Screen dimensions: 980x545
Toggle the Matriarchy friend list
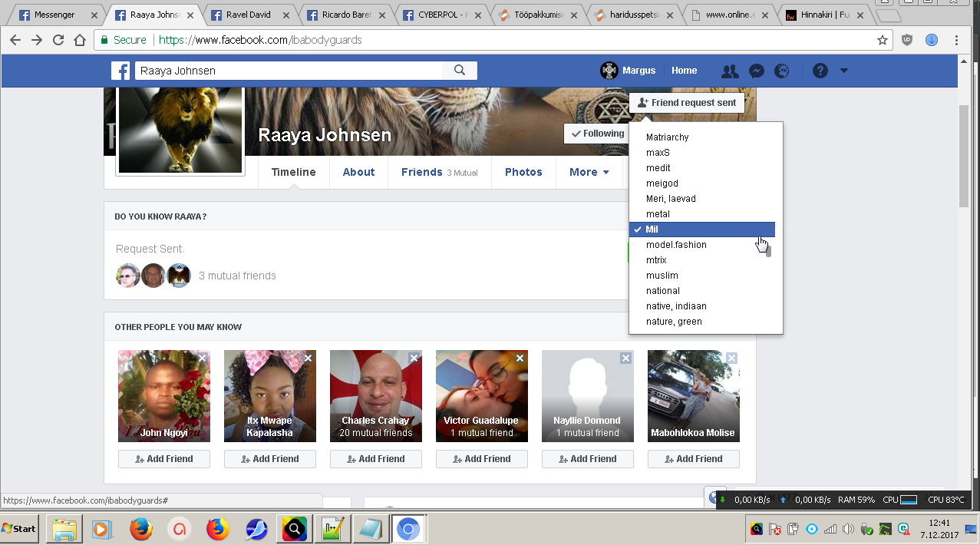click(x=702, y=137)
